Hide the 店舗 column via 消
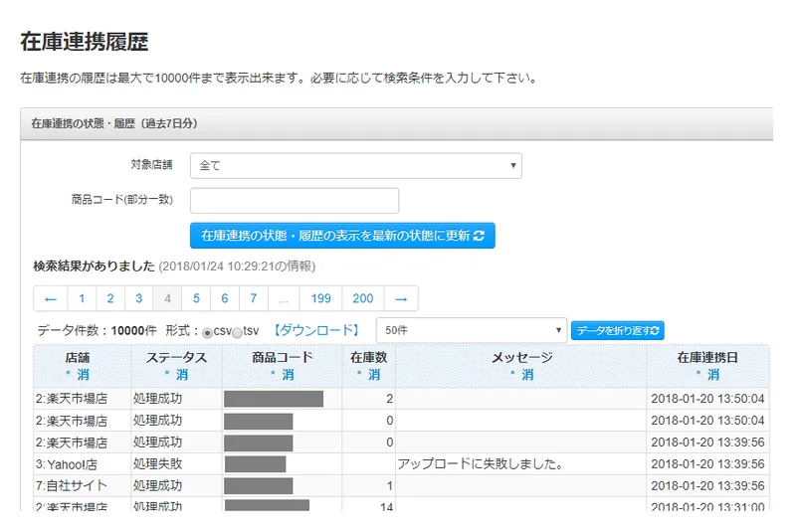Image resolution: width=796 pixels, height=532 pixels. [x=83, y=375]
